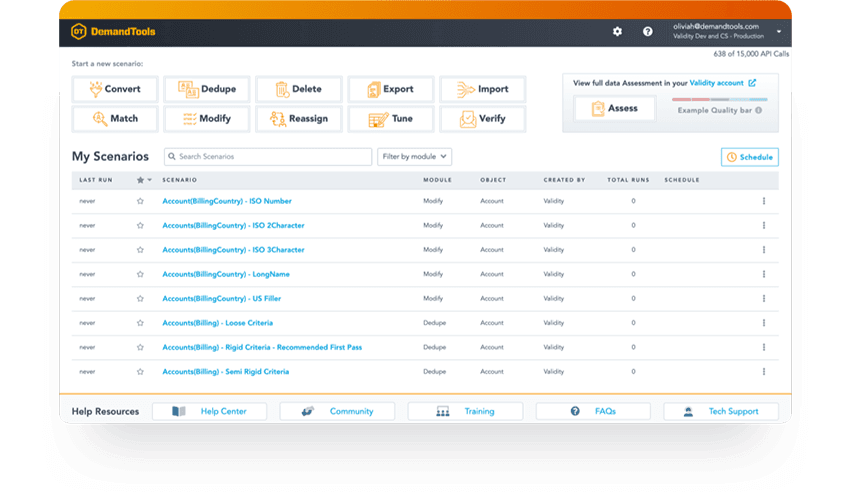Image resolution: width=852 pixels, height=492 pixels.
Task: Open the Help Center resource
Action: click(210, 412)
